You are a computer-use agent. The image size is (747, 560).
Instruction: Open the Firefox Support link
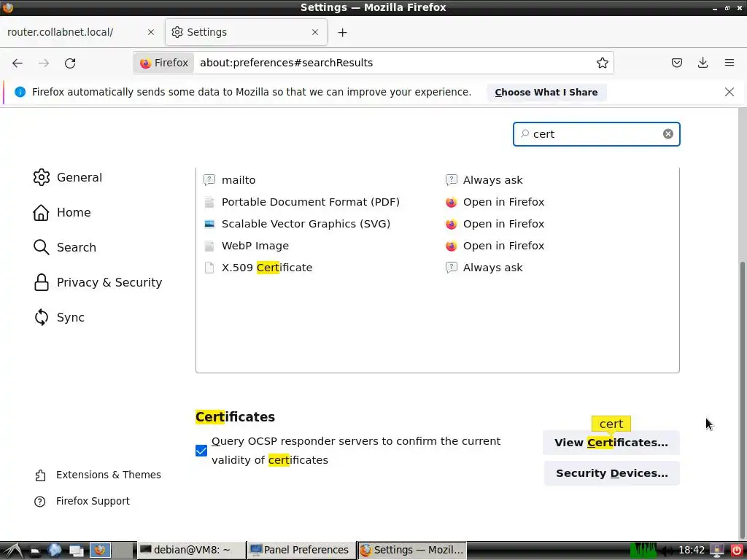tap(82, 501)
